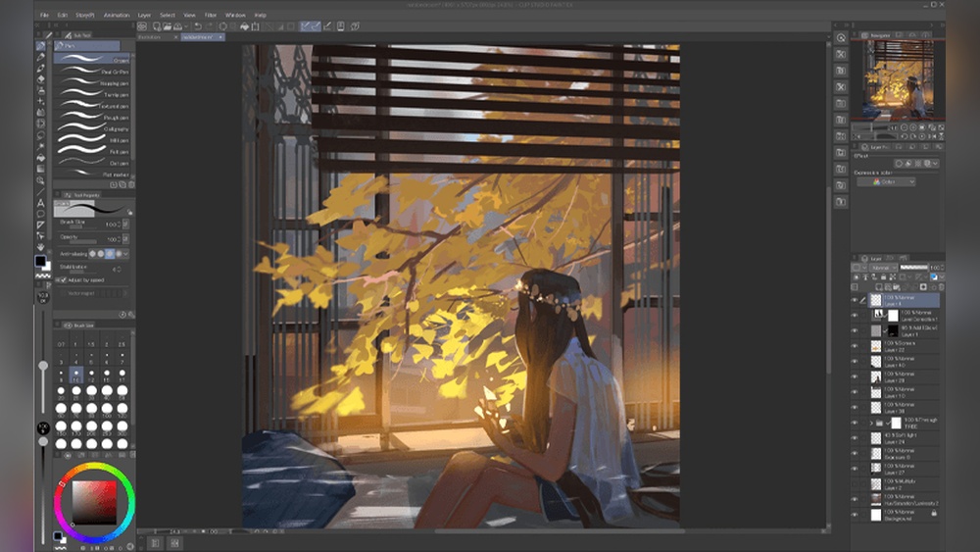Open the Animation menu

pos(117,15)
